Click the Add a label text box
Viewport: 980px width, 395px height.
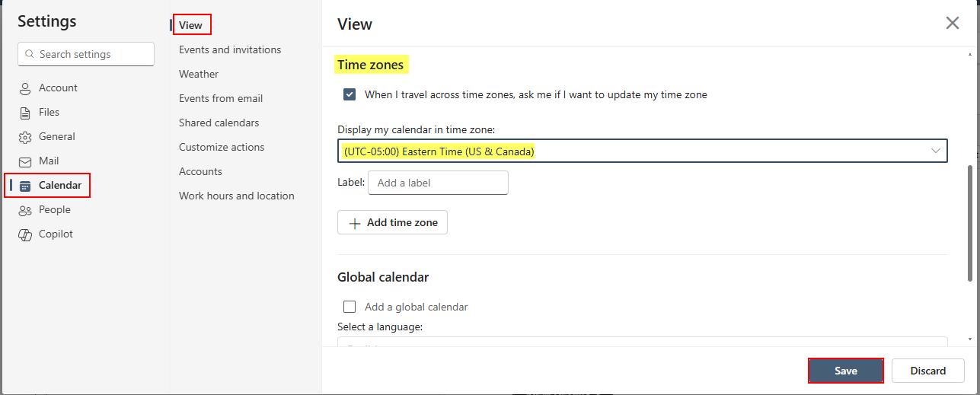point(438,183)
